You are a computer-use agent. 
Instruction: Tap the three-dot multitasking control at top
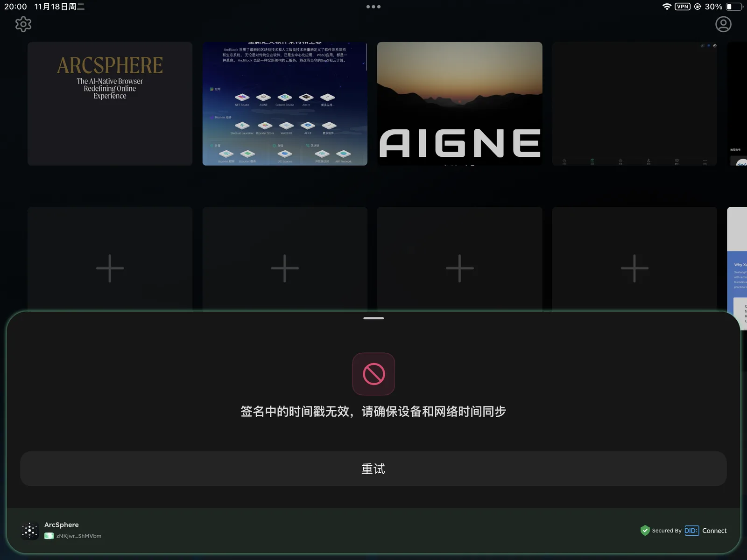(x=373, y=7)
